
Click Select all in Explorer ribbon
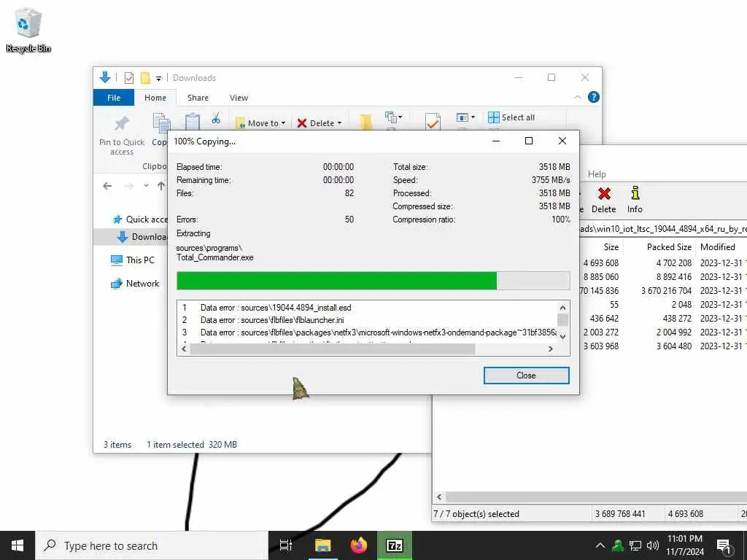[511, 117]
